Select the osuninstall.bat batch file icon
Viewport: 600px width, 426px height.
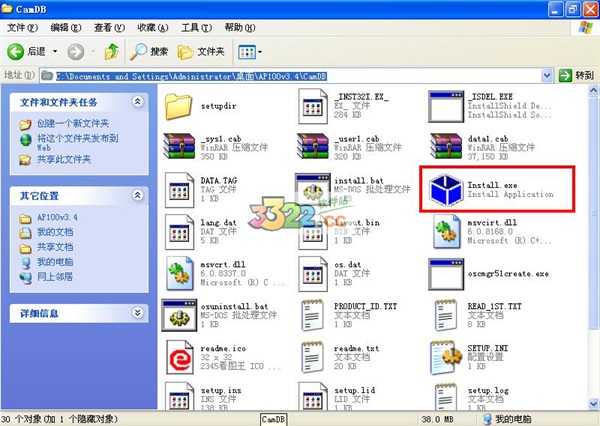pos(179,315)
